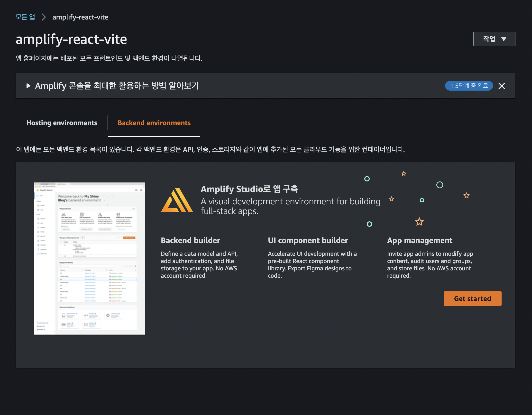Click the Get started button

click(472, 298)
